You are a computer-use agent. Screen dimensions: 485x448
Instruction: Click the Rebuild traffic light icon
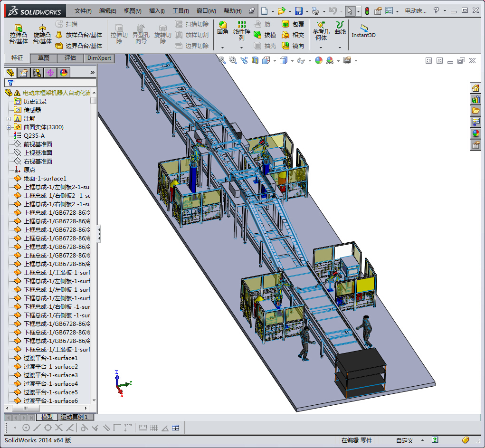tap(367, 11)
